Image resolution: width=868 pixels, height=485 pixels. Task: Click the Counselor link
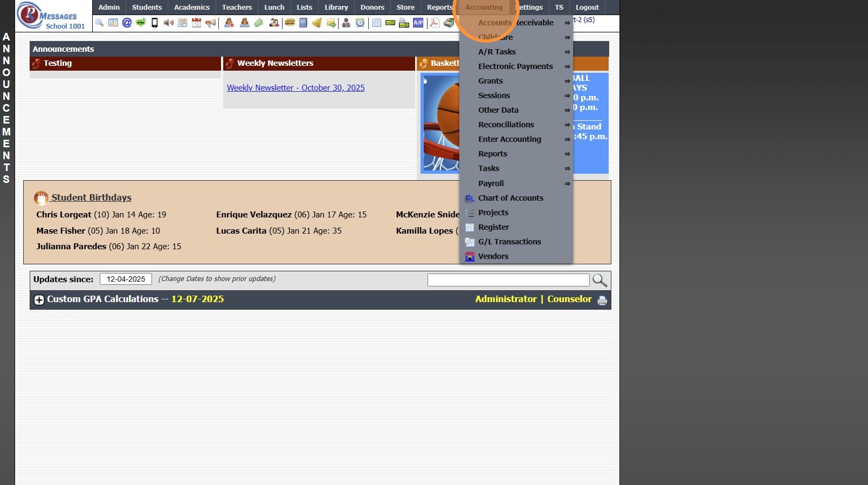coord(569,299)
